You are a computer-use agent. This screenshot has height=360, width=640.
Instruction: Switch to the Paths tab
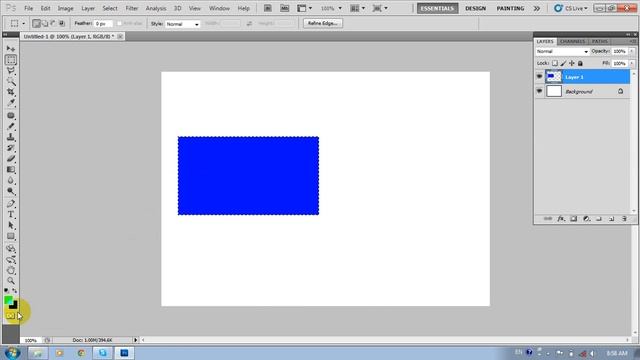tap(599, 41)
